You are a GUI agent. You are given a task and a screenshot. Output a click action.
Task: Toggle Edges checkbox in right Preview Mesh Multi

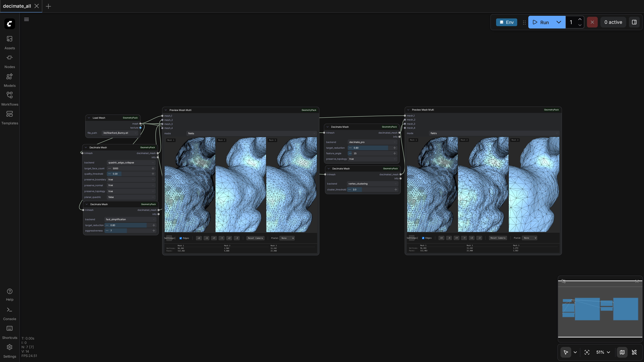423,238
